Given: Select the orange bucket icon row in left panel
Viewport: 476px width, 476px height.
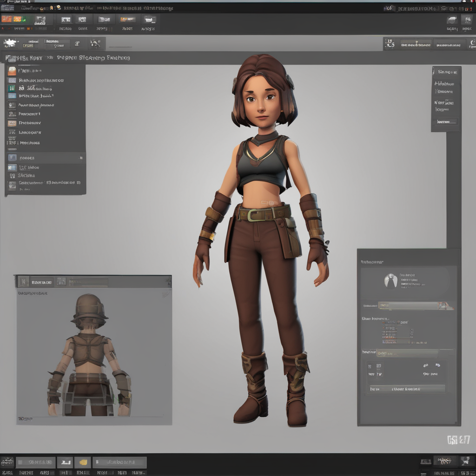Looking at the screenshot, I should (x=46, y=71).
